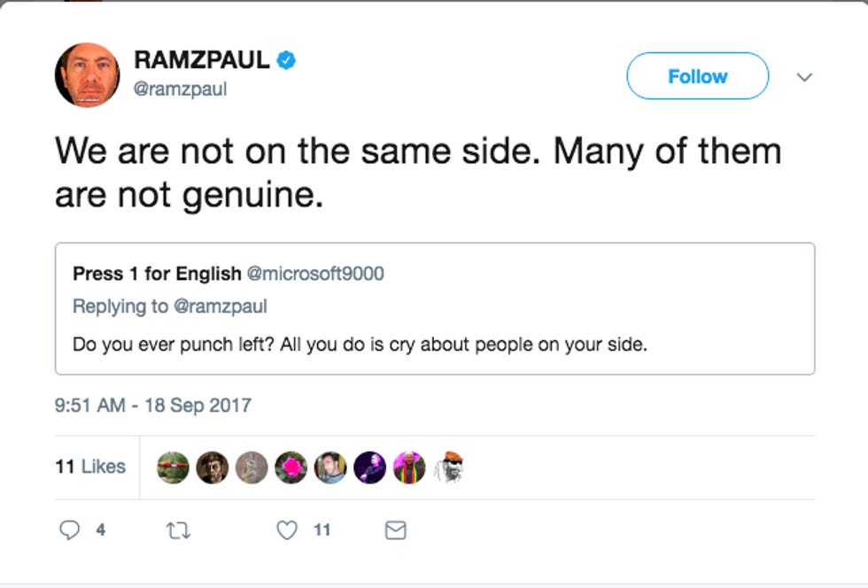This screenshot has height=588, width=868.
Task: View the 11 Likes list
Action: tap(90, 467)
